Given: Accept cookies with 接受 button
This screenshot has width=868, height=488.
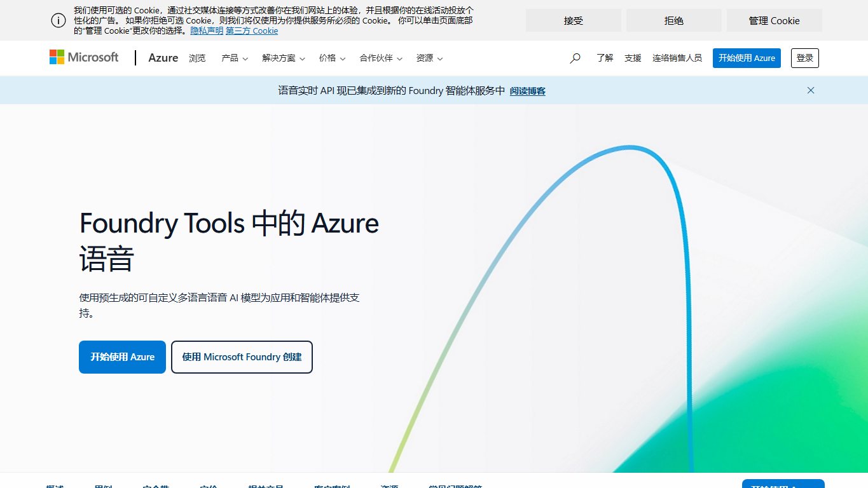Looking at the screenshot, I should (574, 20).
